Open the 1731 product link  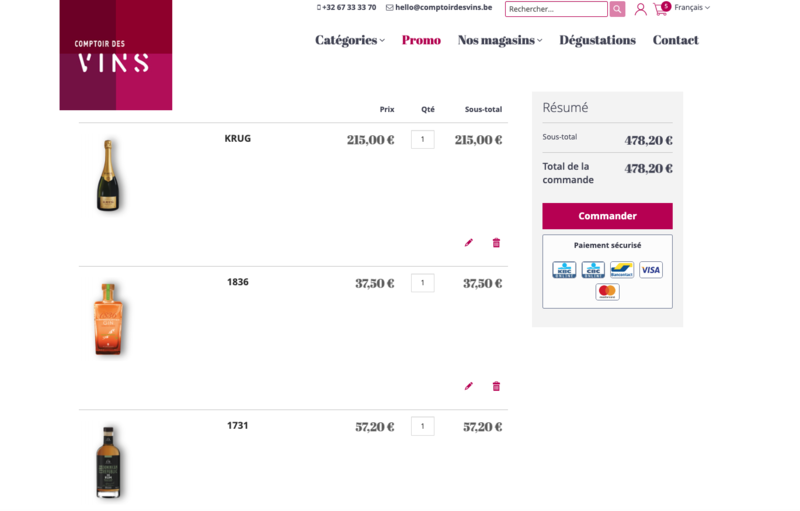[238, 425]
